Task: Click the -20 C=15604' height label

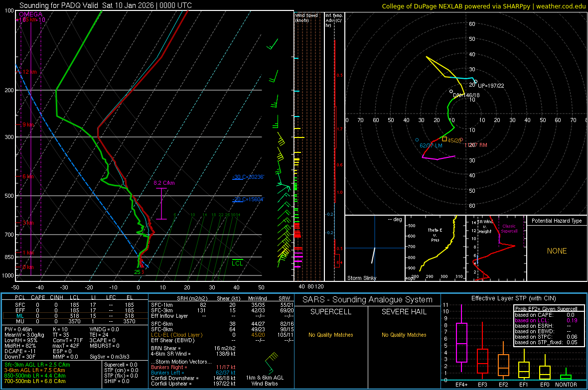Action: click(x=248, y=200)
